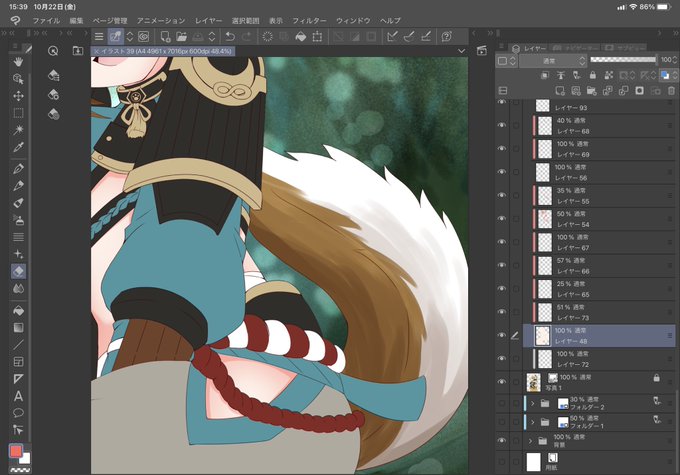Expand the フォルダー 2 folder
Image resolution: width=680 pixels, height=475 pixels.
pyautogui.click(x=533, y=403)
